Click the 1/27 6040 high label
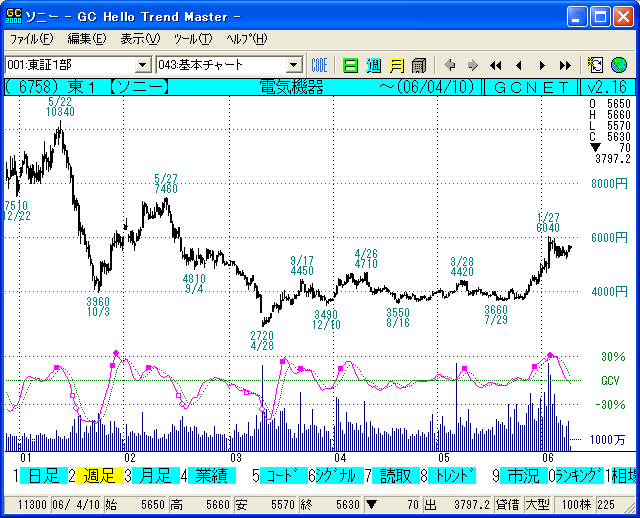The image size is (640, 518). coord(548,223)
